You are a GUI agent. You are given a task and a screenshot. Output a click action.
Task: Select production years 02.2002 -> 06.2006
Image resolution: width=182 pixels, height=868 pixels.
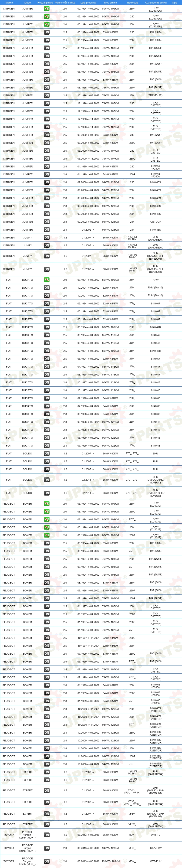click(x=88, y=222)
